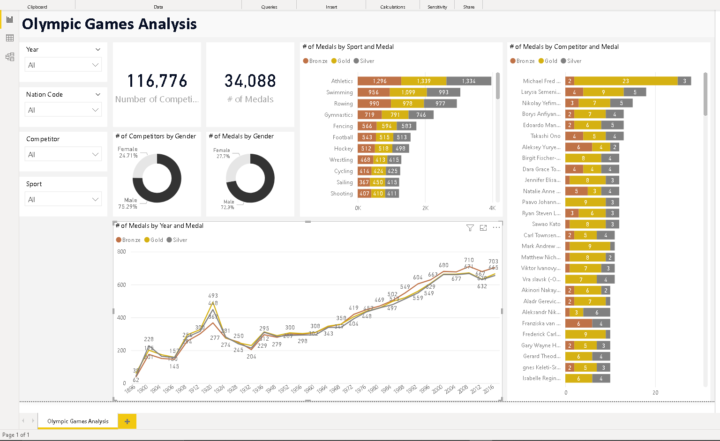This screenshot has width=720, height=441.
Task: Open the Data ribbon group
Action: click(x=158, y=7)
